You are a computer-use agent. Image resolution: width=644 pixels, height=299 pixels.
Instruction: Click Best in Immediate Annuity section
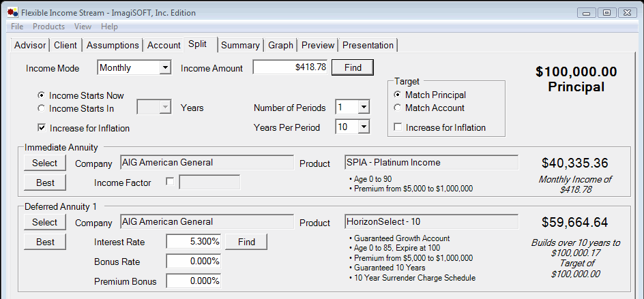[x=45, y=183]
